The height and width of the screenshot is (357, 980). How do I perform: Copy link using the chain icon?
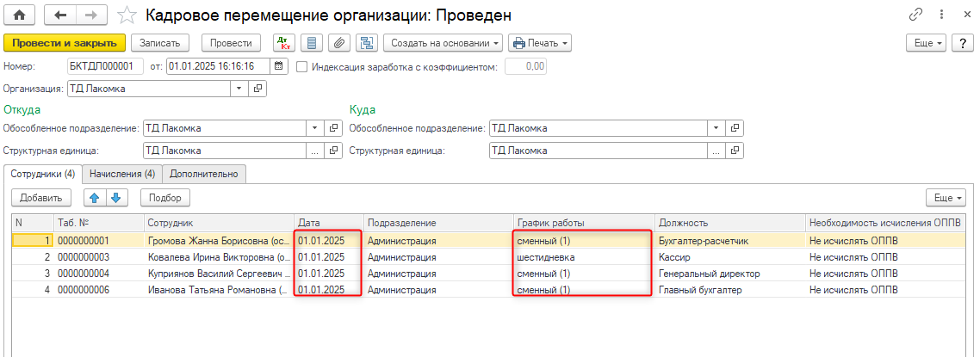point(915,15)
